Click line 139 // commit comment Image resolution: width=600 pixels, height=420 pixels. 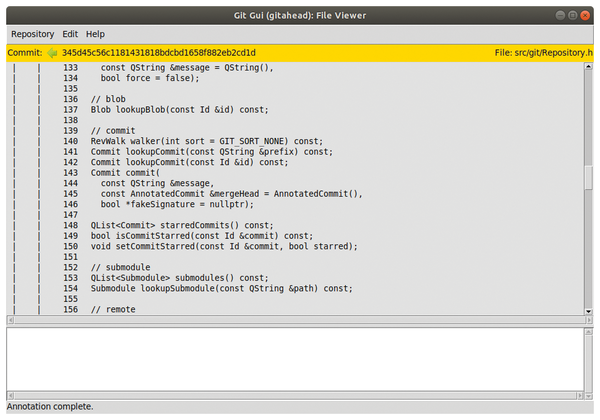[113, 131]
